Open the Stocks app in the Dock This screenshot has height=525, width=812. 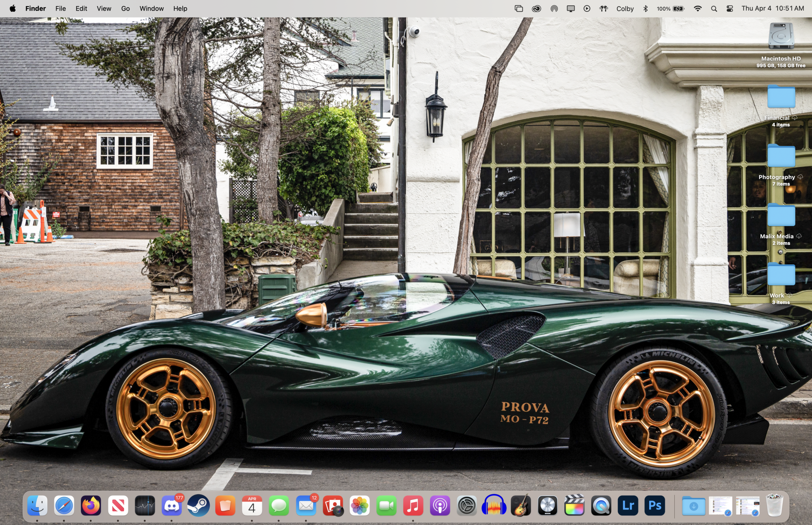click(x=145, y=506)
